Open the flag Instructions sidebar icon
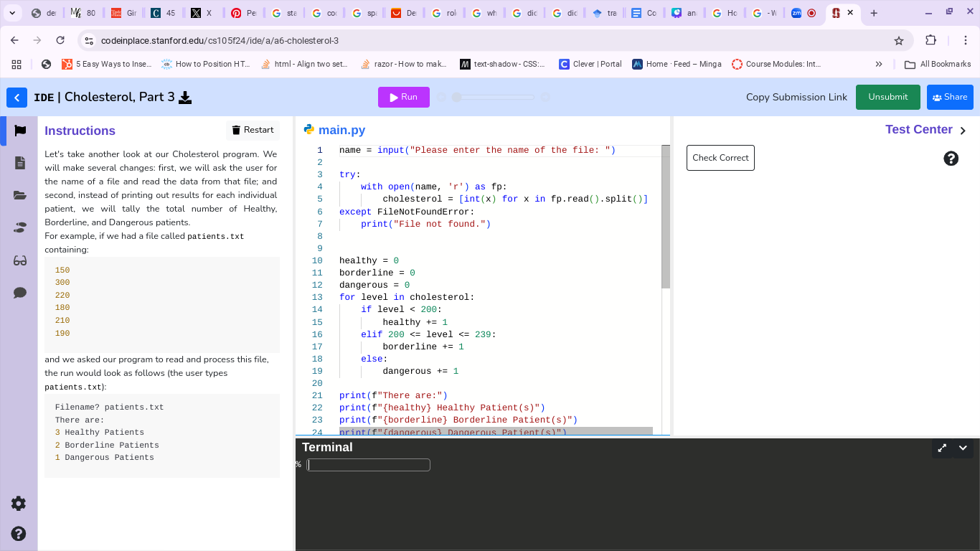 [20, 131]
